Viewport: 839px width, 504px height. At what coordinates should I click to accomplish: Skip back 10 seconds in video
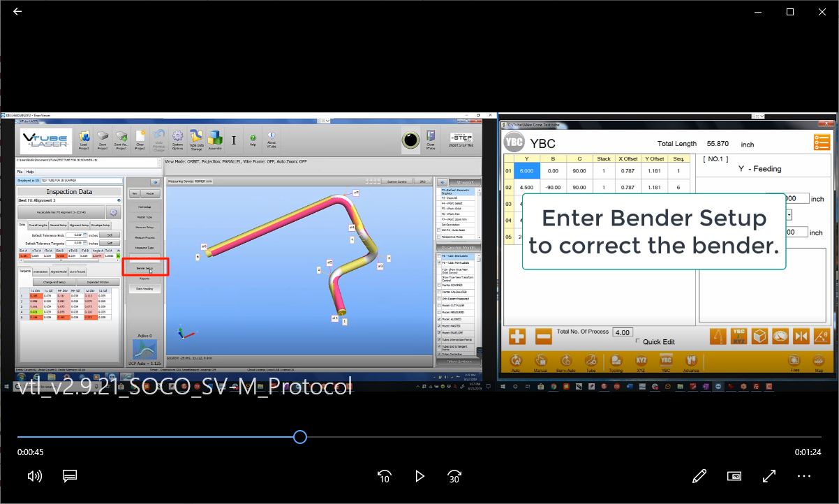pyautogui.click(x=384, y=476)
